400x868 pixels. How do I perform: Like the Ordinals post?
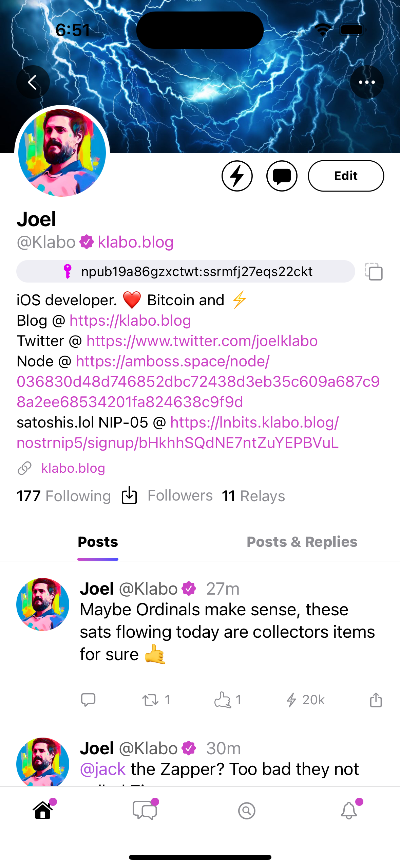(224, 700)
